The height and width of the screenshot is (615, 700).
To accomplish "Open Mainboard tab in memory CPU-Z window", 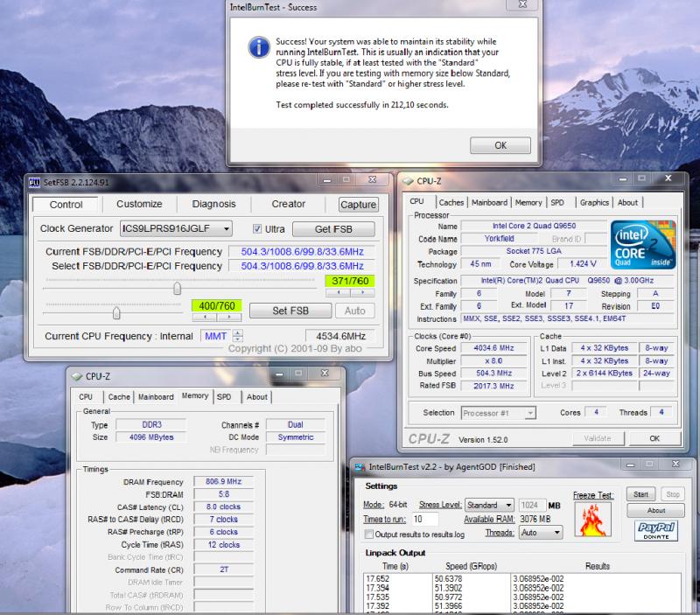I will (x=156, y=397).
